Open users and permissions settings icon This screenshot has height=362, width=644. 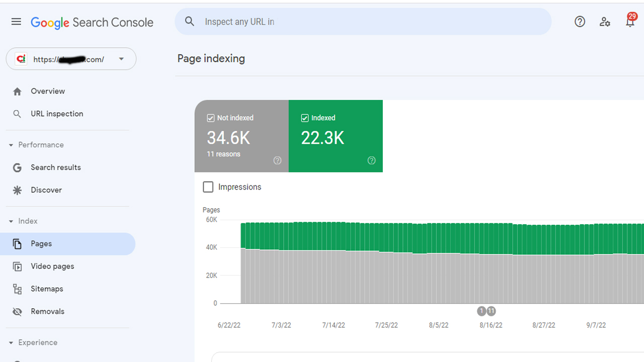point(605,22)
